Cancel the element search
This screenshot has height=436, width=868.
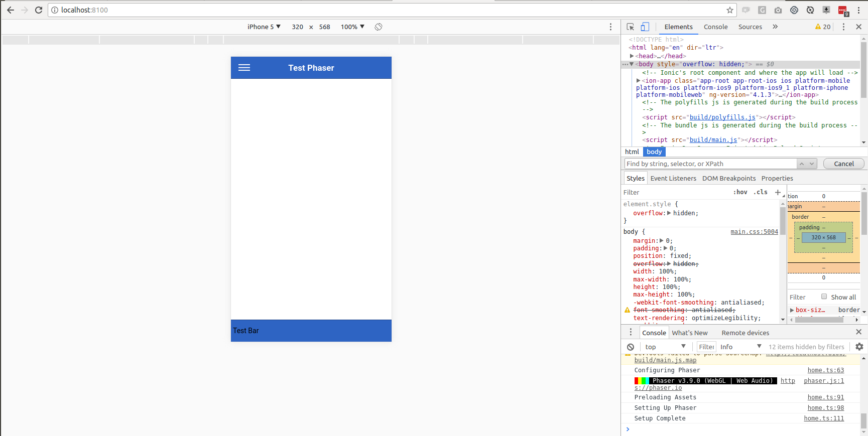(x=844, y=164)
